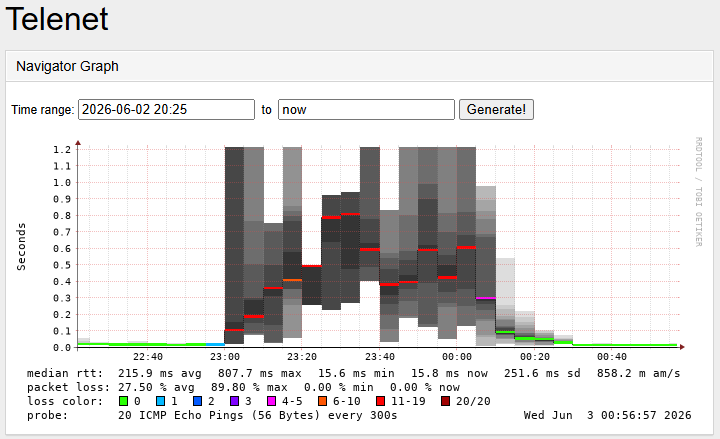Screen dimensions: 720x439
Task: Click the 0.0 y-axis value label
Action: click(62, 348)
